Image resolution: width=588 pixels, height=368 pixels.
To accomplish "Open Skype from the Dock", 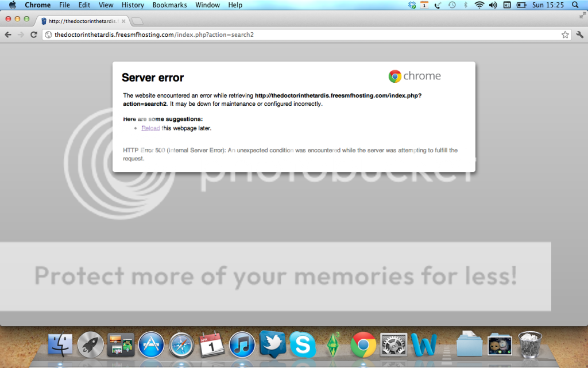I will [302, 345].
